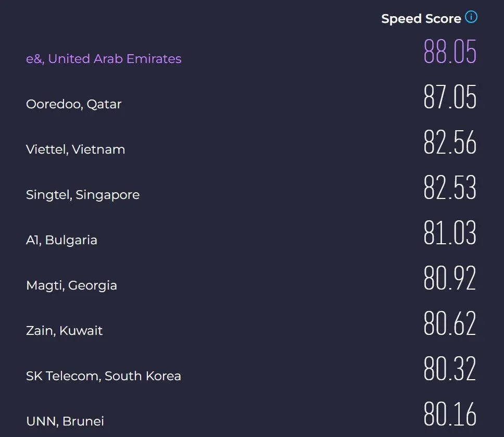Select the 82.56 score value
Image resolution: width=504 pixels, height=437 pixels.
point(450,142)
